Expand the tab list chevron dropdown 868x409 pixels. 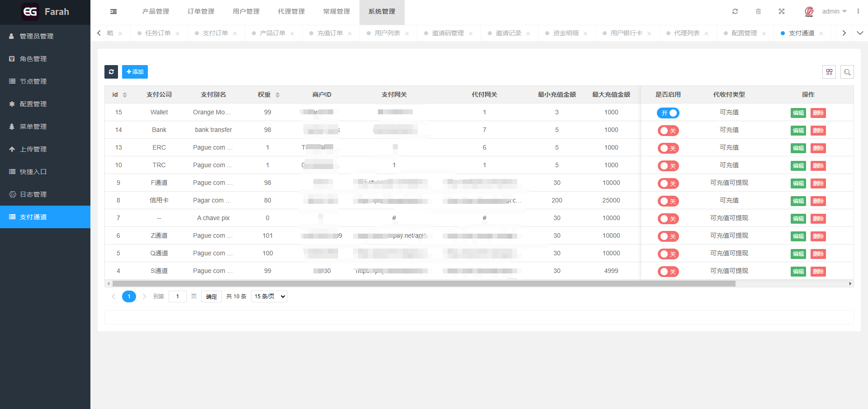pos(860,33)
